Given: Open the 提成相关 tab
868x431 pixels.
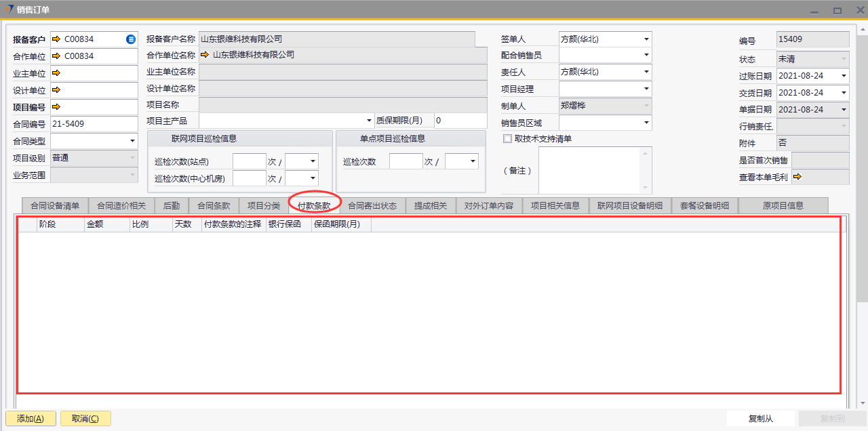Looking at the screenshot, I should click(431, 205).
